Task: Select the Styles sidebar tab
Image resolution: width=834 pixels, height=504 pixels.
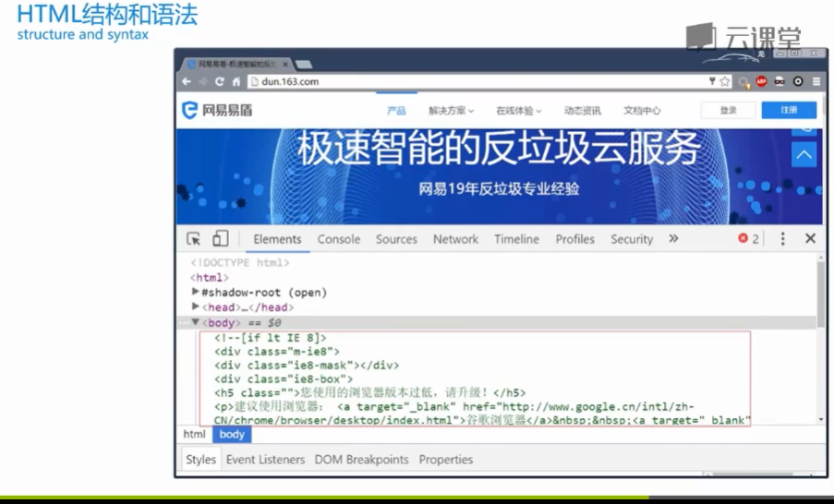Action: (200, 460)
